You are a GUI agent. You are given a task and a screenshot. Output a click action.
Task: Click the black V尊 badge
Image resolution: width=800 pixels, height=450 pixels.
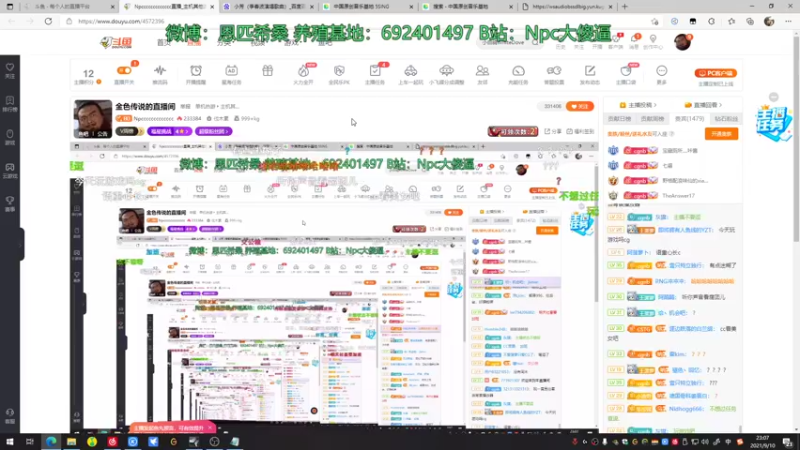pyautogui.click(x=130, y=131)
